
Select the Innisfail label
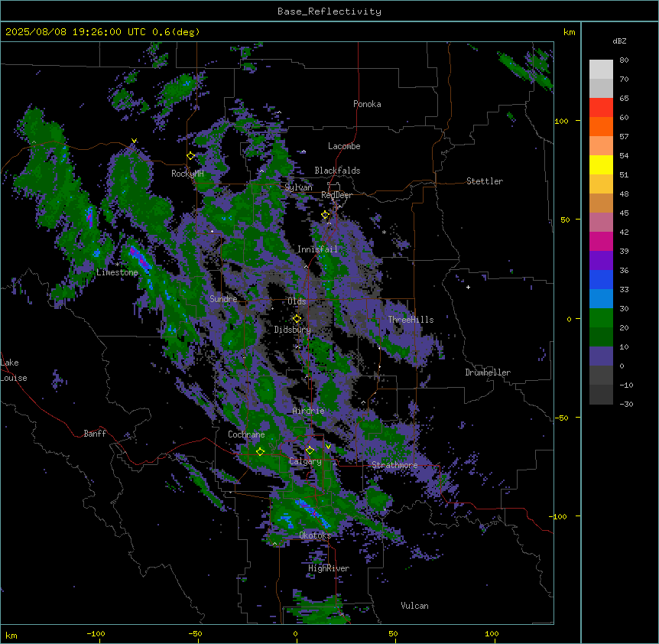pos(317,249)
